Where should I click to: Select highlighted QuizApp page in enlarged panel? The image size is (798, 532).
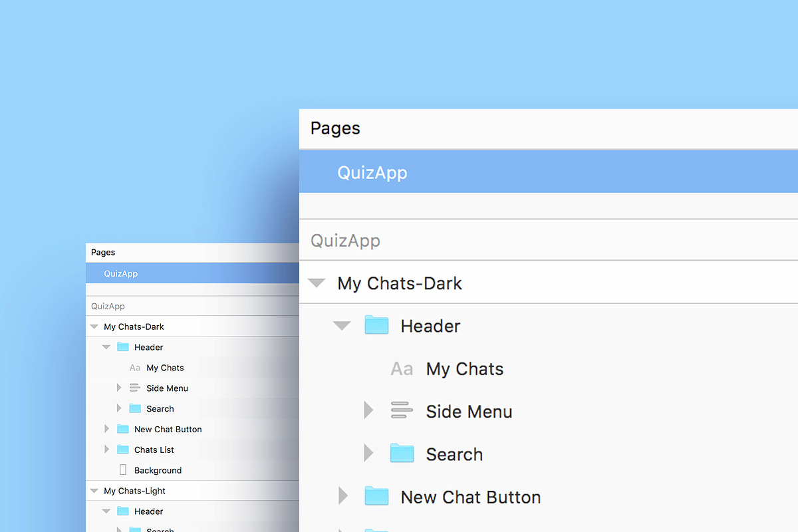pyautogui.click(x=372, y=173)
